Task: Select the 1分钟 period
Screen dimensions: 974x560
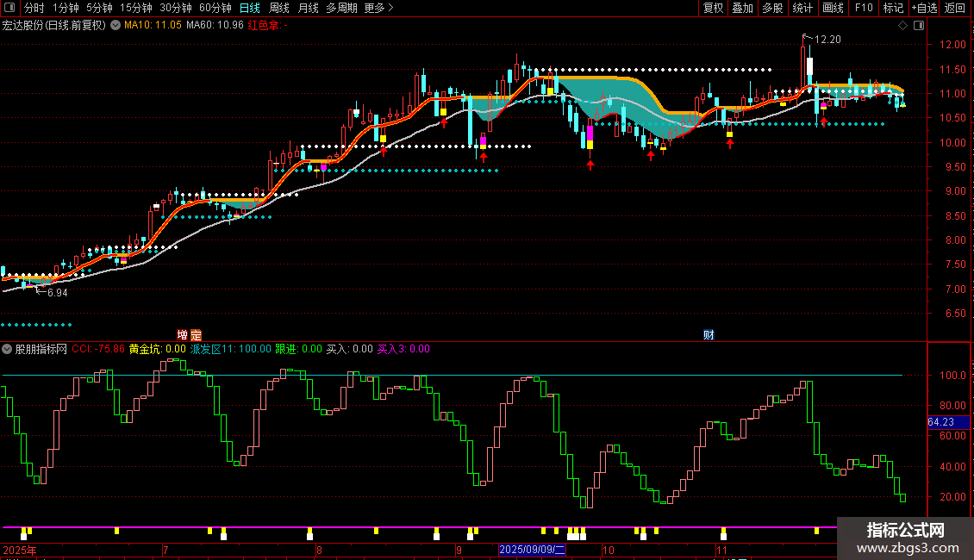Action: point(66,8)
